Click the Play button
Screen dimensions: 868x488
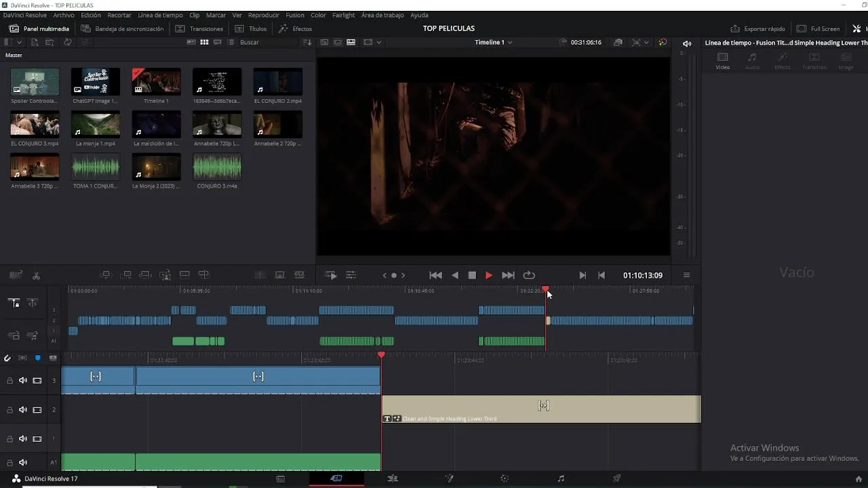coord(488,275)
